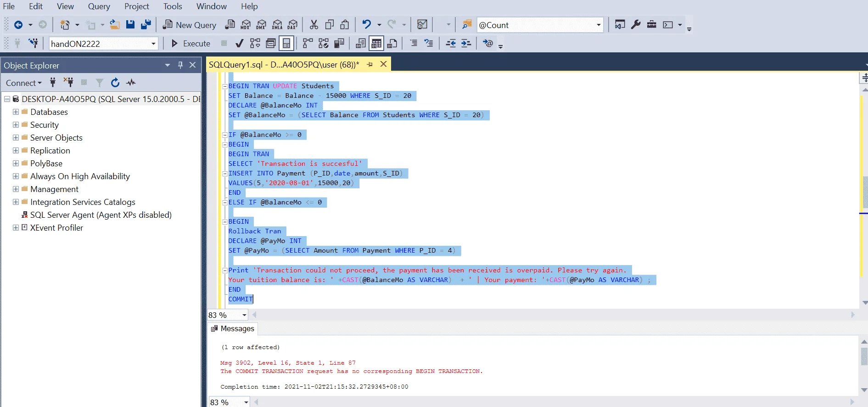Select Results to Text mode
This screenshot has height=407, width=868.
361,44
